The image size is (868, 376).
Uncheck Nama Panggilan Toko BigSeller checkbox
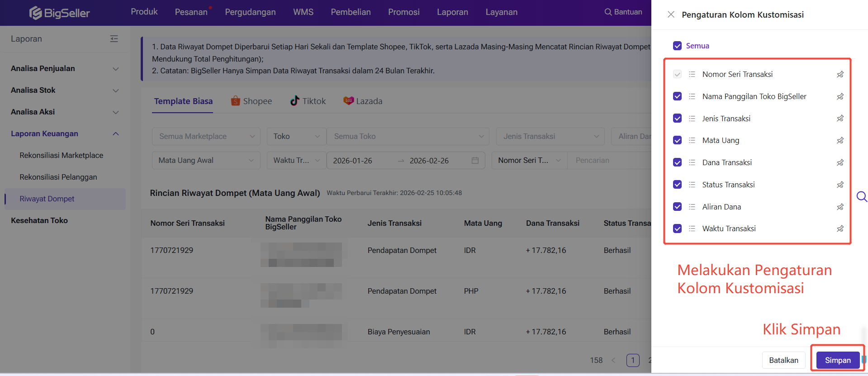(x=677, y=96)
